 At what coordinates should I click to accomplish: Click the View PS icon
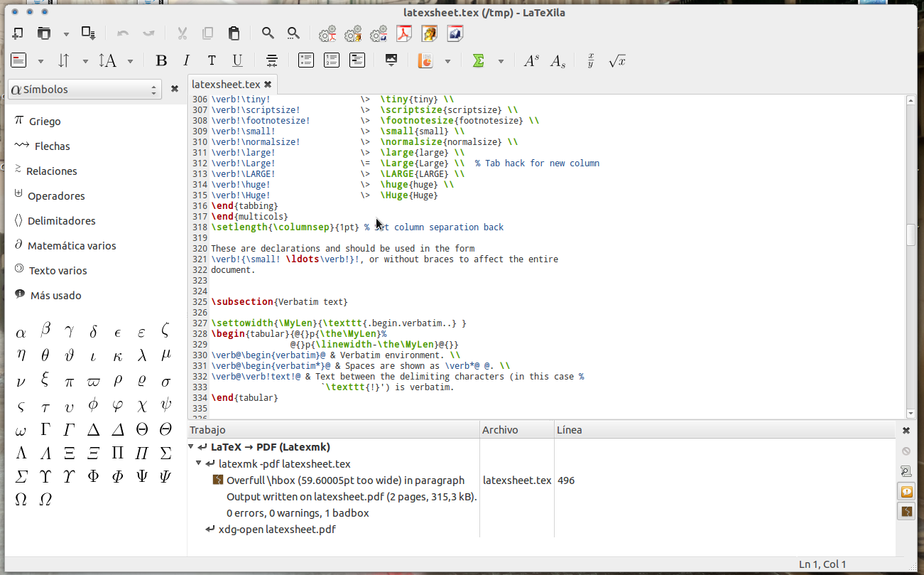(x=455, y=33)
